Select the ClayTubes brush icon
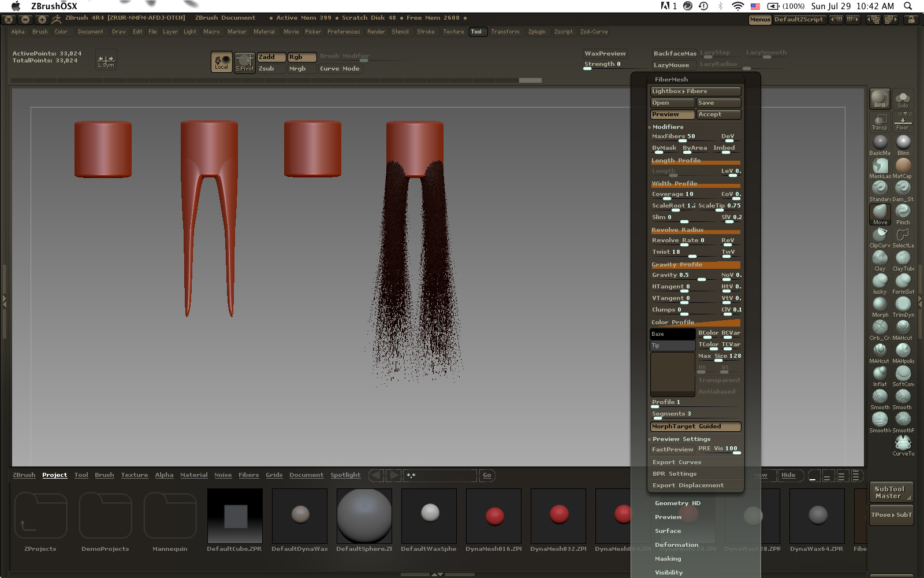 pyautogui.click(x=903, y=261)
